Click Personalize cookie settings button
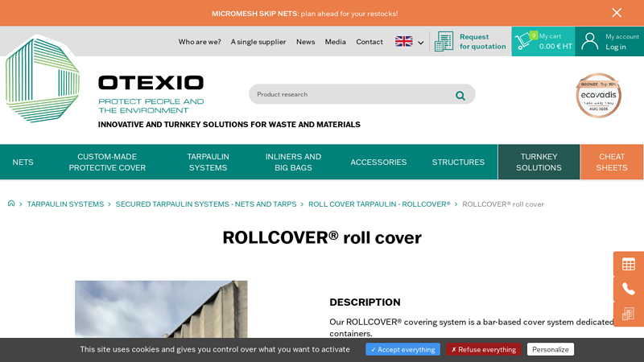This screenshot has height=362, width=644. [x=551, y=350]
